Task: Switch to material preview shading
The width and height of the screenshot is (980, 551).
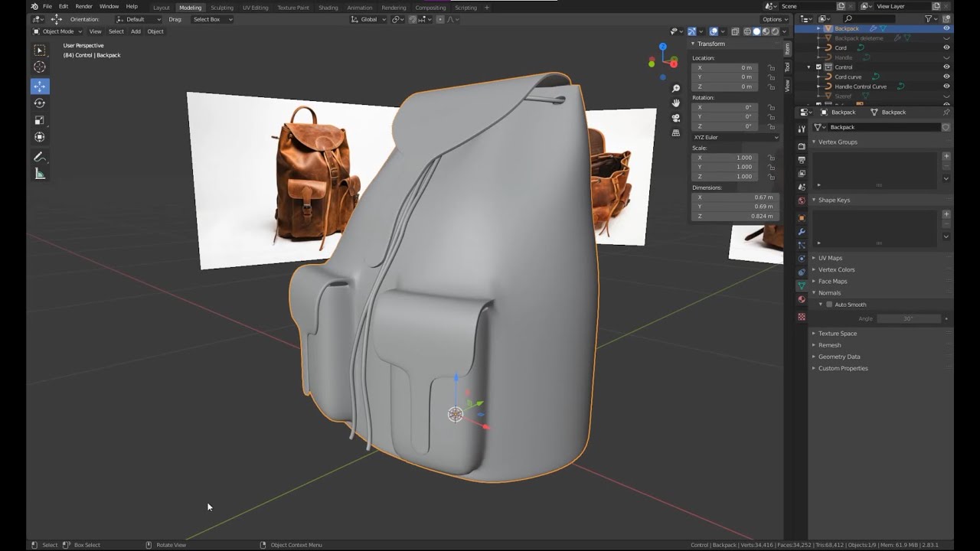Action: click(766, 31)
